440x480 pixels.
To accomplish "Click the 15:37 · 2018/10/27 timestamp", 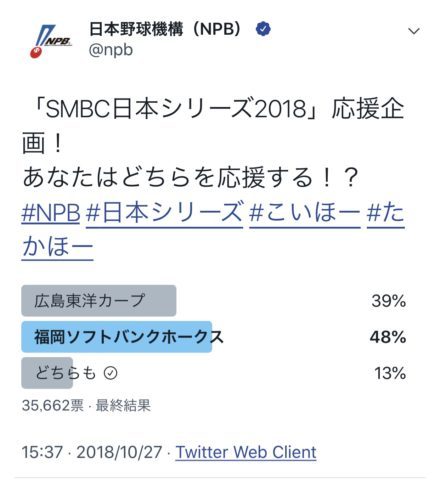I will click(x=92, y=452).
